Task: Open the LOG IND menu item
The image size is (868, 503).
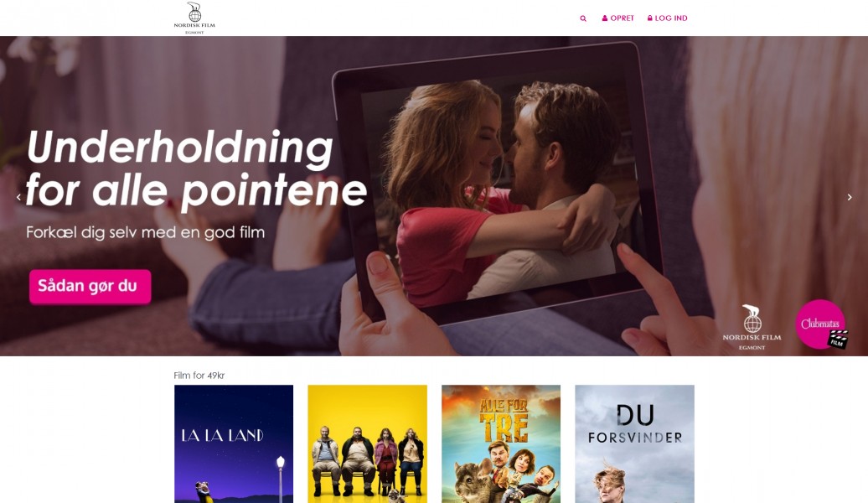Action: tap(671, 18)
